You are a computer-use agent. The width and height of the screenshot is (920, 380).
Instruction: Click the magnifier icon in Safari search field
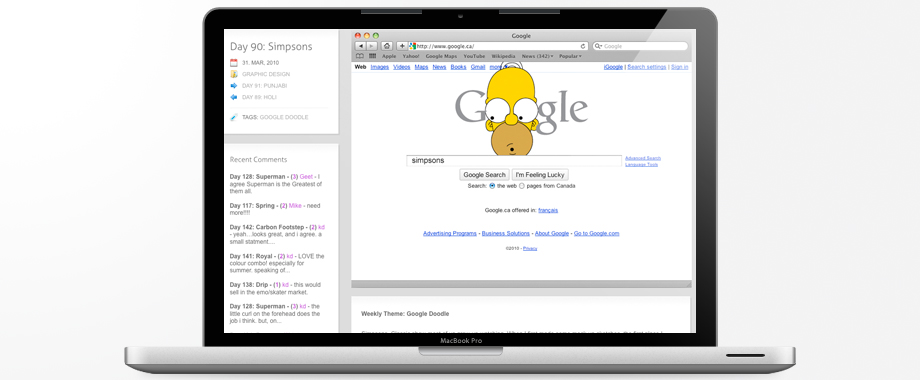[x=598, y=46]
